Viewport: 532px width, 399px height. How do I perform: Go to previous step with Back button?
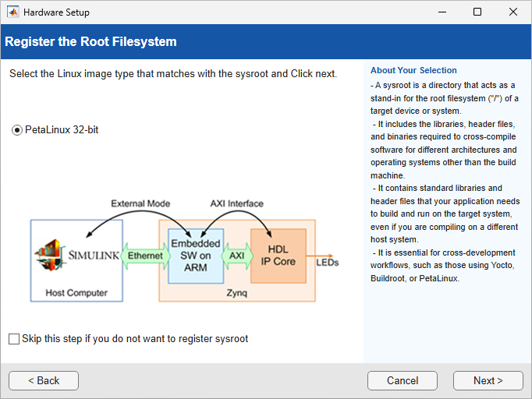point(44,381)
